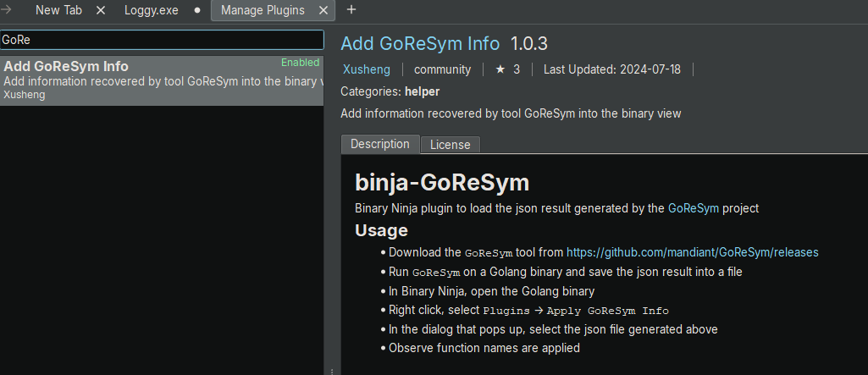This screenshot has height=375, width=868.
Task: Click version number 1.0.3
Action: (x=528, y=44)
